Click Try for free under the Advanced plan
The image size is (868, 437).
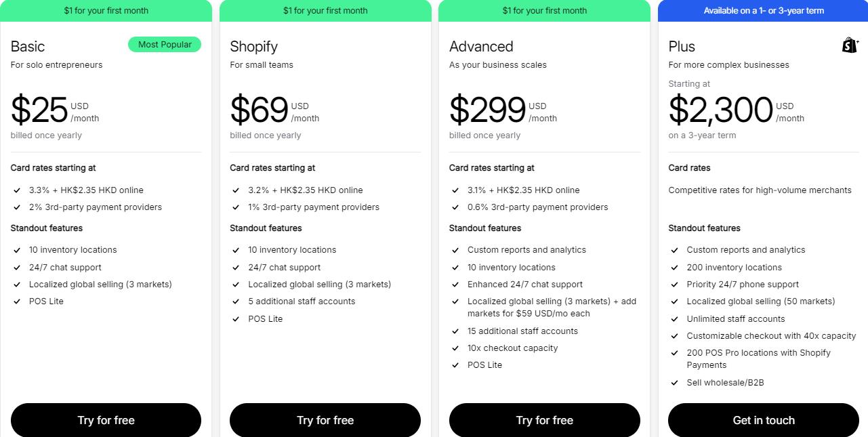pos(544,420)
